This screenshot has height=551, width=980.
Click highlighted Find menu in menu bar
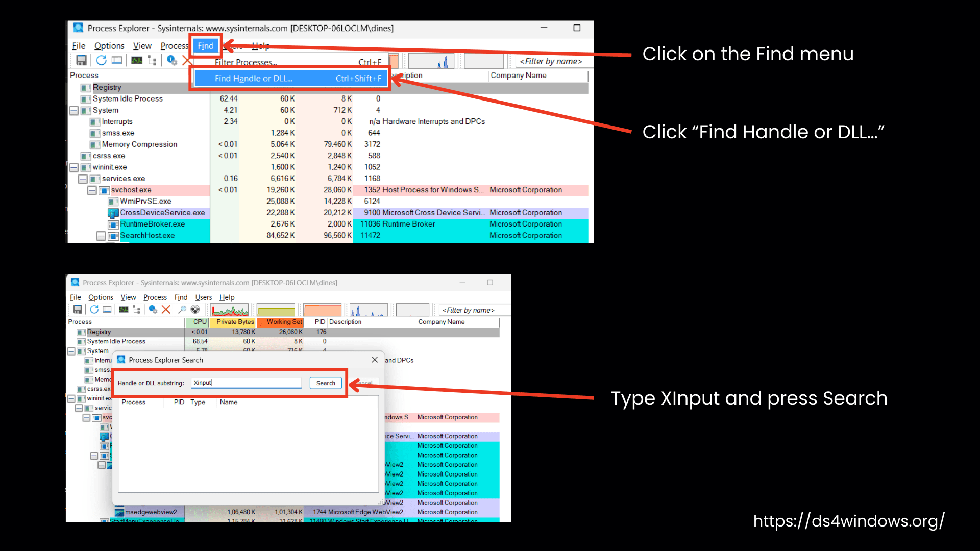click(206, 46)
